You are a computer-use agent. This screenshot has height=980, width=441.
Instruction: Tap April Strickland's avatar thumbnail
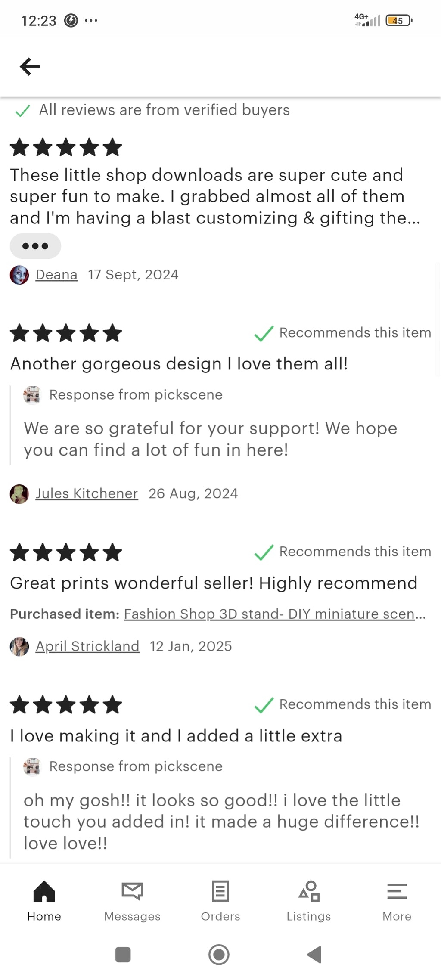click(19, 646)
